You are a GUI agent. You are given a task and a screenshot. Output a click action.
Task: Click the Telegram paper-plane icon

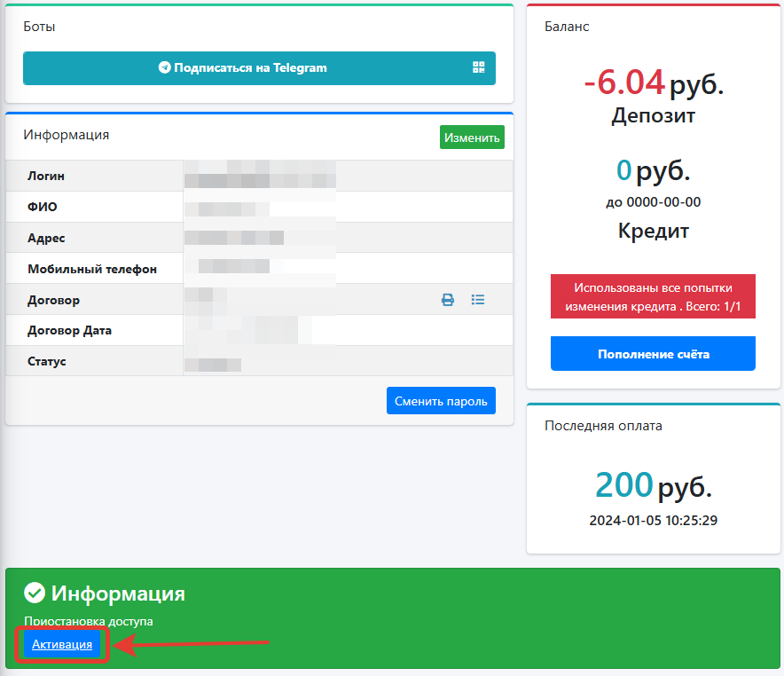pos(164,67)
